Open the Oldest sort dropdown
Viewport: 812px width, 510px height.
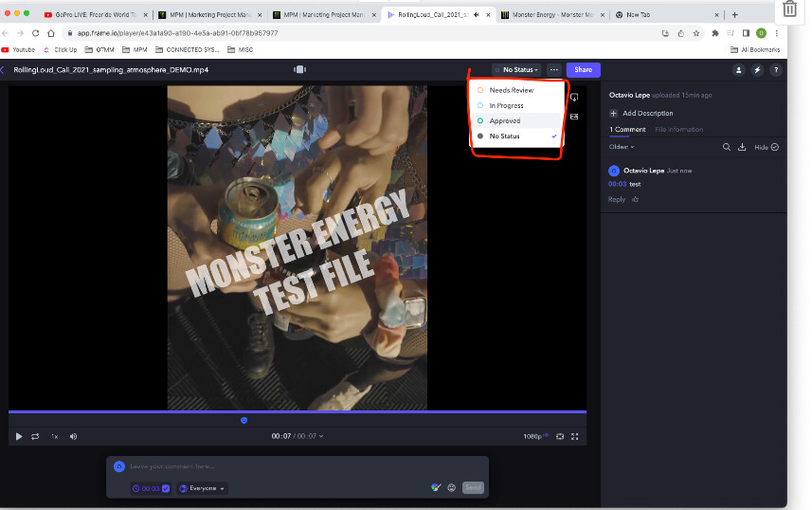pos(622,147)
